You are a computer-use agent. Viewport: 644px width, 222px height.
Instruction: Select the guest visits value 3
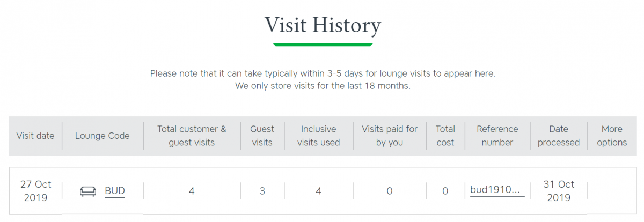pyautogui.click(x=262, y=191)
